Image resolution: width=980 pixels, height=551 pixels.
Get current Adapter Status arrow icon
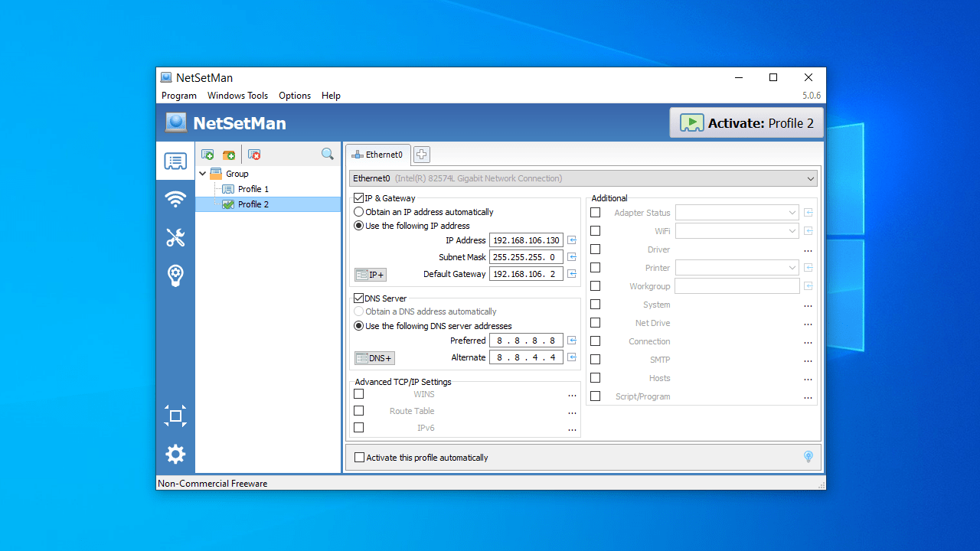[808, 213]
